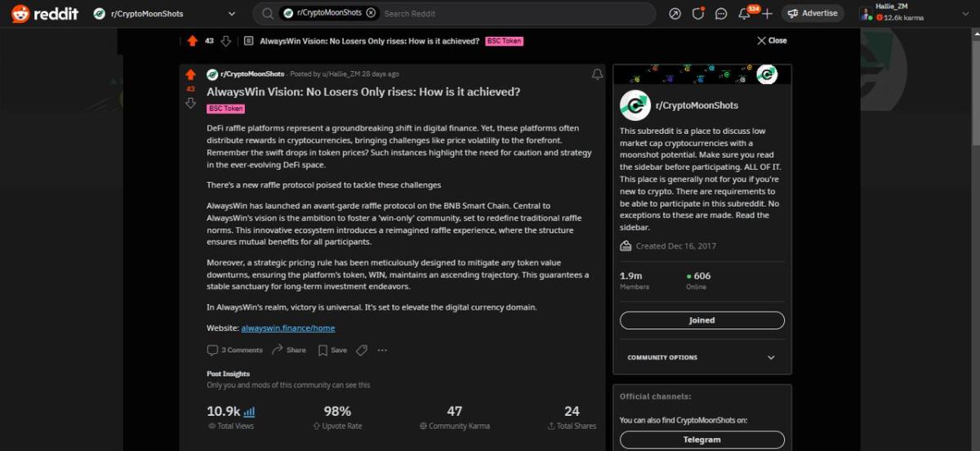The image size is (980, 451).
Task: Open the chat bubble icon
Action: click(x=721, y=13)
